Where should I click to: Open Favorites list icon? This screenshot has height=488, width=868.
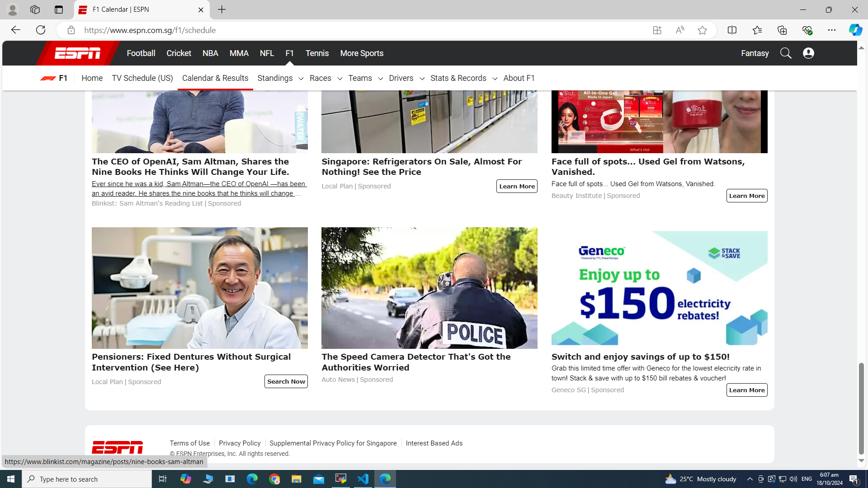(x=757, y=30)
